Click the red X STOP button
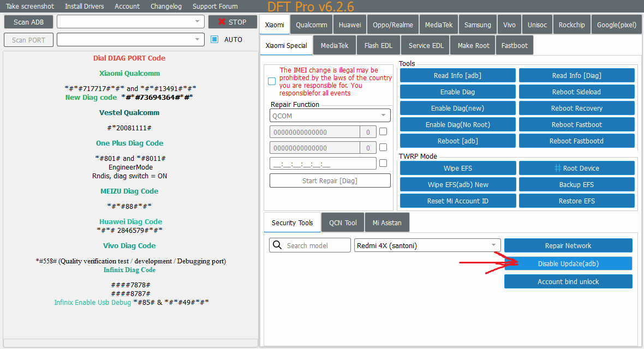Image resolution: width=644 pixels, height=349 pixels. pyautogui.click(x=232, y=22)
